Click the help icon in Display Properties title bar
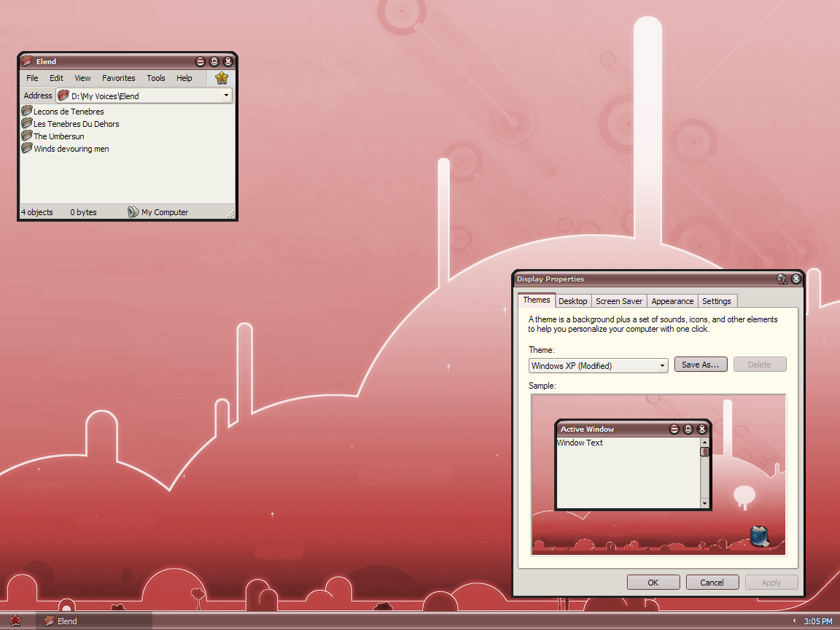This screenshot has height=630, width=840. coord(782,279)
